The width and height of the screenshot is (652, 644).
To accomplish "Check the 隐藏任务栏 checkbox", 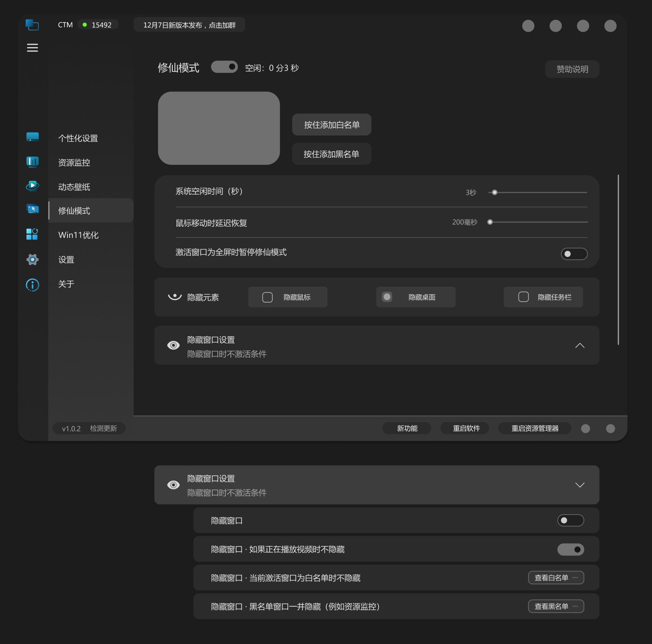I will pos(524,297).
